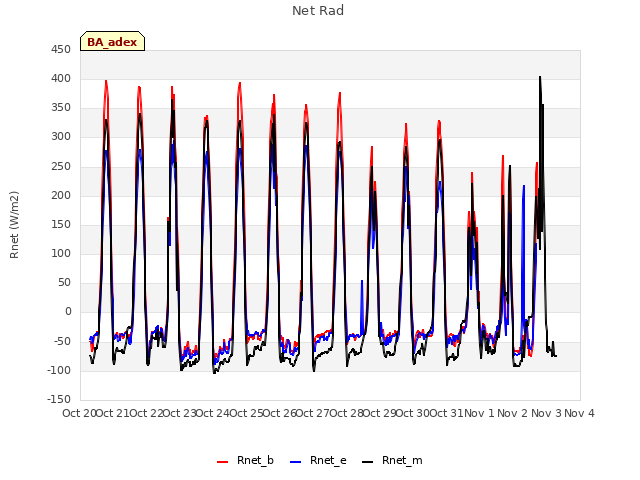Click the Nov 2 x-axis label

point(513,413)
